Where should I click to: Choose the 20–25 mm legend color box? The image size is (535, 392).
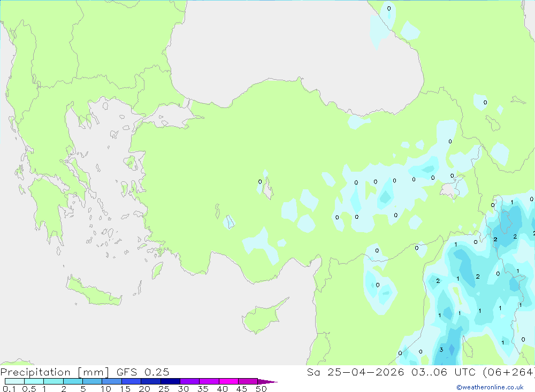(x=151, y=381)
